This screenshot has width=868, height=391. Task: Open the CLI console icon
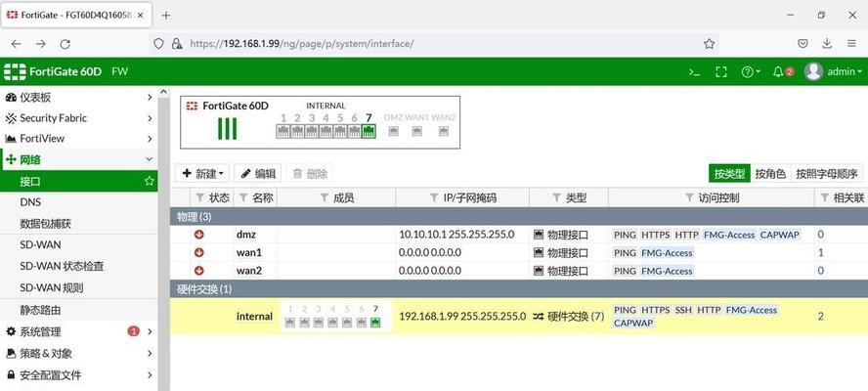pyautogui.click(x=694, y=72)
